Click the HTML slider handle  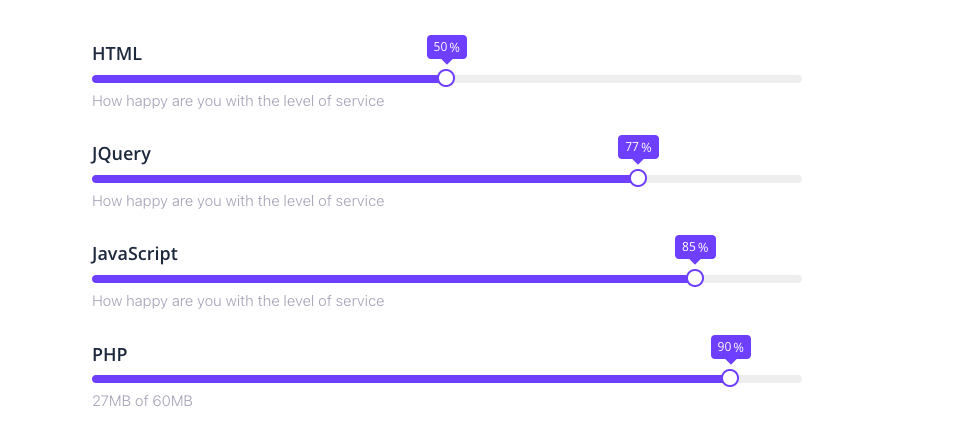446,78
